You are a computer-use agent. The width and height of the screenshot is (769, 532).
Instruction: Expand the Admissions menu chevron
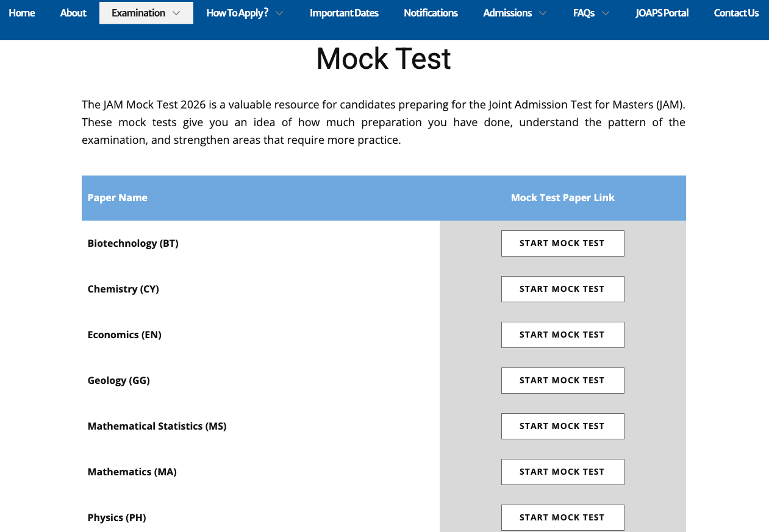tap(543, 13)
